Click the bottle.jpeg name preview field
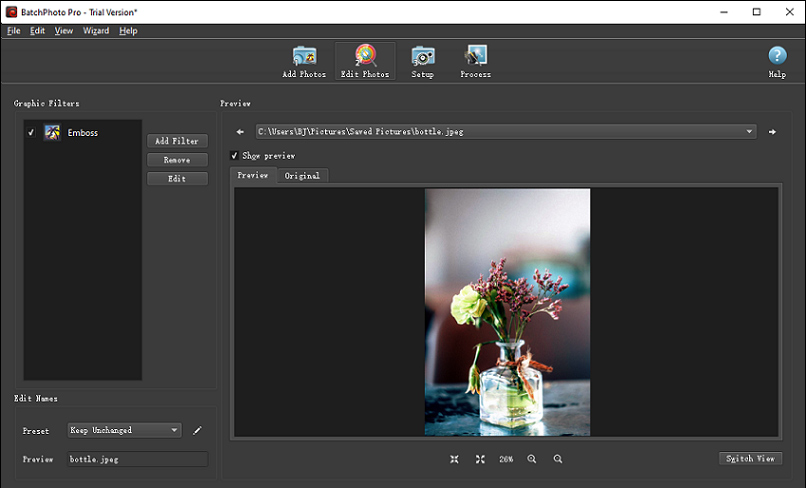 pyautogui.click(x=138, y=459)
